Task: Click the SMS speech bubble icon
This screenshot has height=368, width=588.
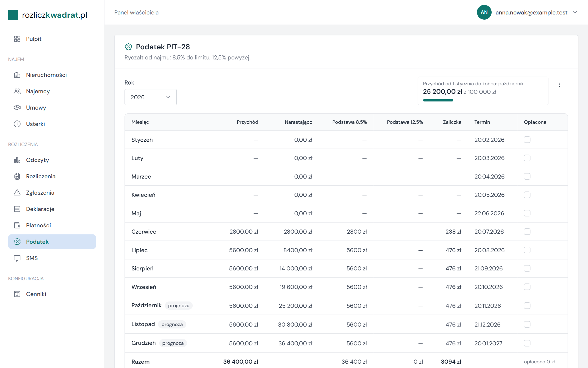Action: [17, 258]
